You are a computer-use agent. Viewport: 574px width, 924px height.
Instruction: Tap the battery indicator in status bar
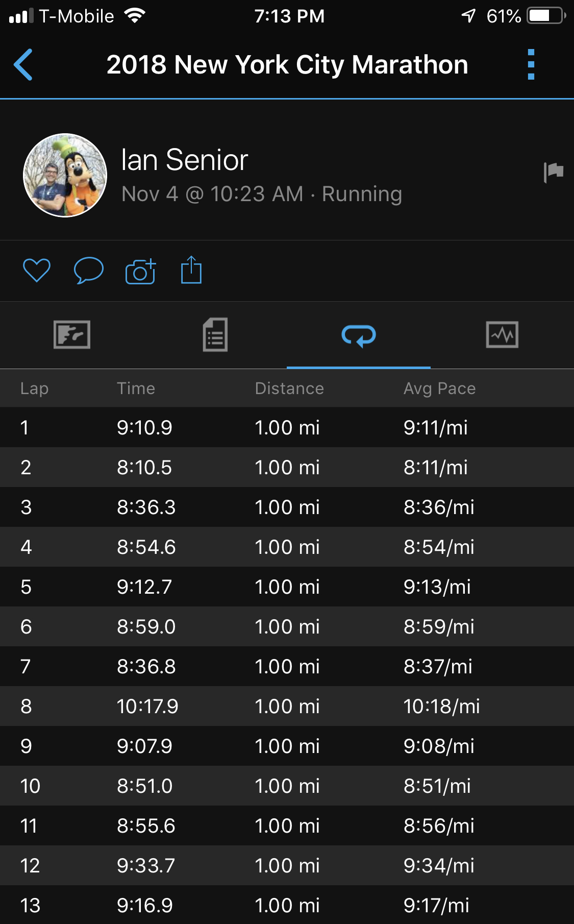[x=546, y=16]
